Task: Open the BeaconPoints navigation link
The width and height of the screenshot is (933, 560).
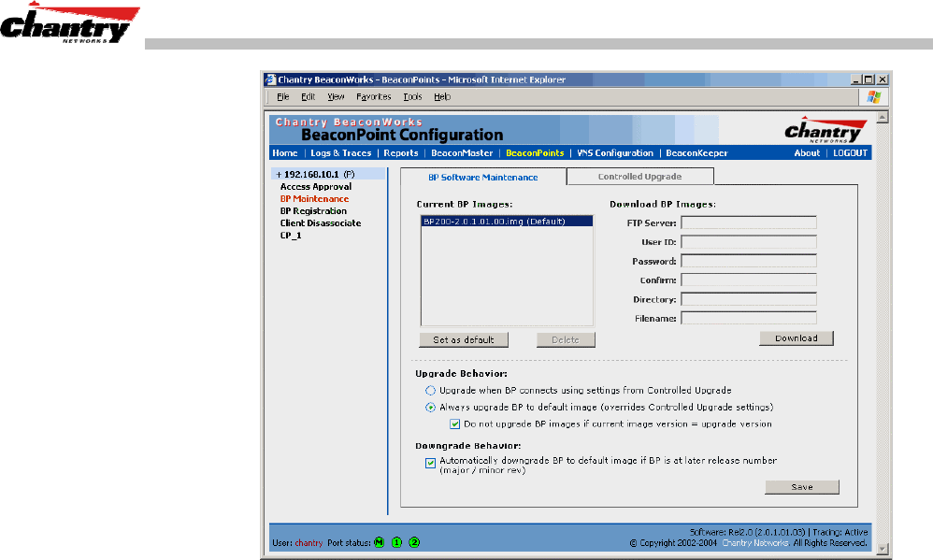Action: [535, 153]
